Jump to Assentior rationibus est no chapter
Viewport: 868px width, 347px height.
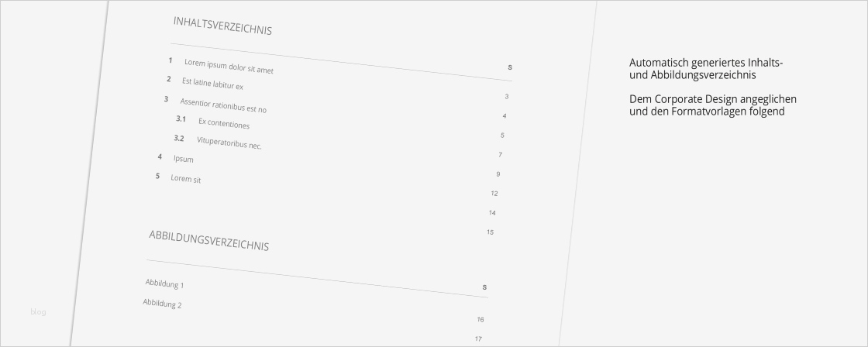pos(223,105)
